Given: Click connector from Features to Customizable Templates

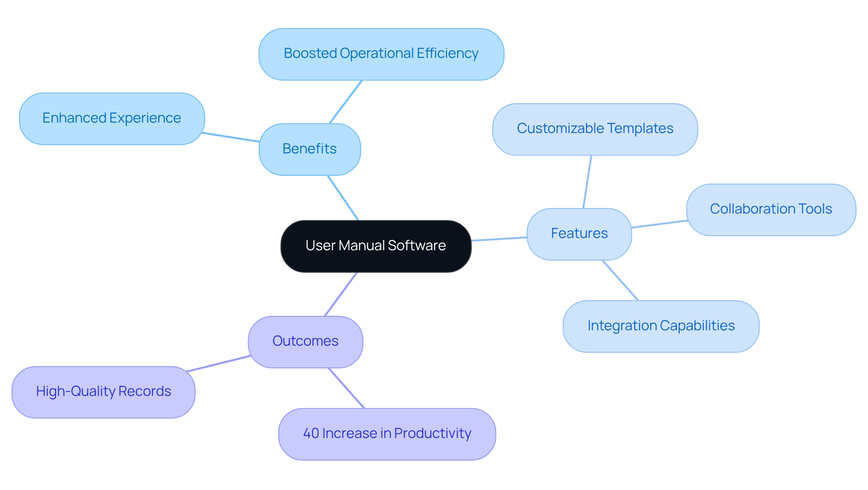Looking at the screenshot, I should tap(587, 182).
